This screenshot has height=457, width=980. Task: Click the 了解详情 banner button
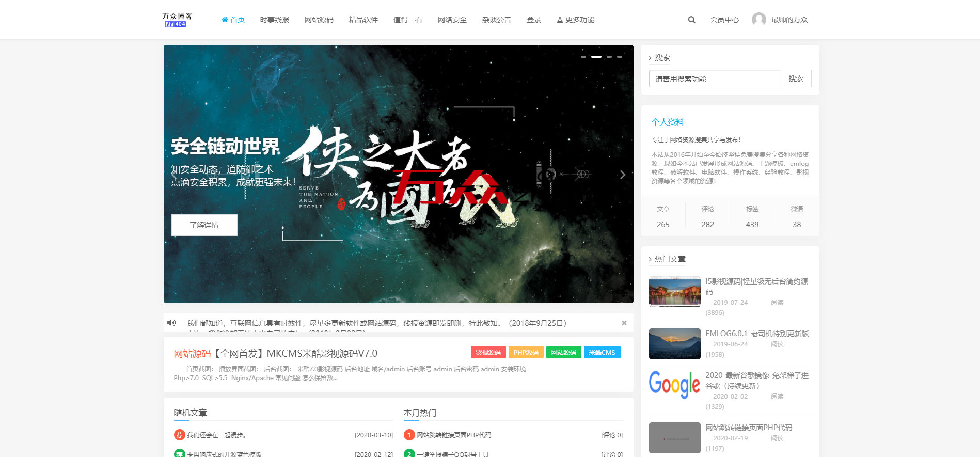[204, 225]
